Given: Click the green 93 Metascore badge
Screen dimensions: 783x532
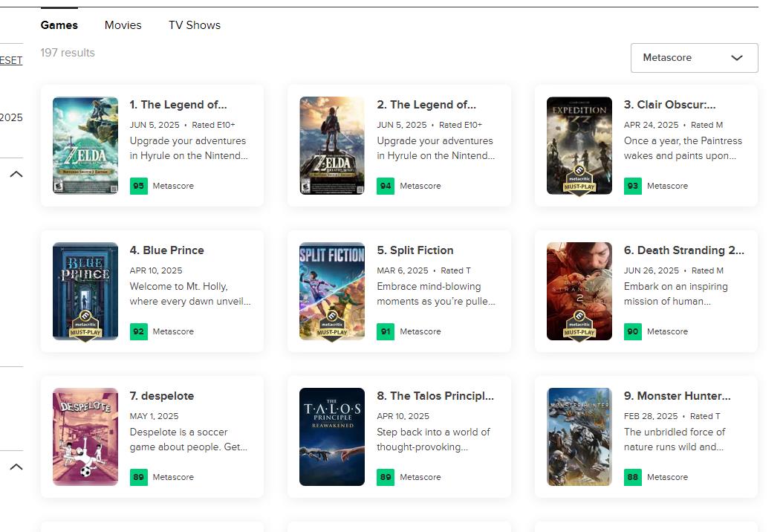Looking at the screenshot, I should [632, 186].
